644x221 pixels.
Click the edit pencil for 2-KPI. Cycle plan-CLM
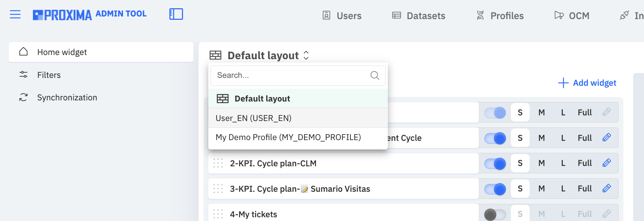607,163
